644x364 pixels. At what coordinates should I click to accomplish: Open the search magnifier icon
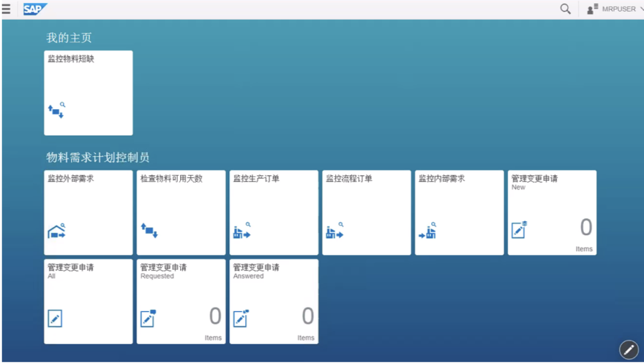pos(565,9)
